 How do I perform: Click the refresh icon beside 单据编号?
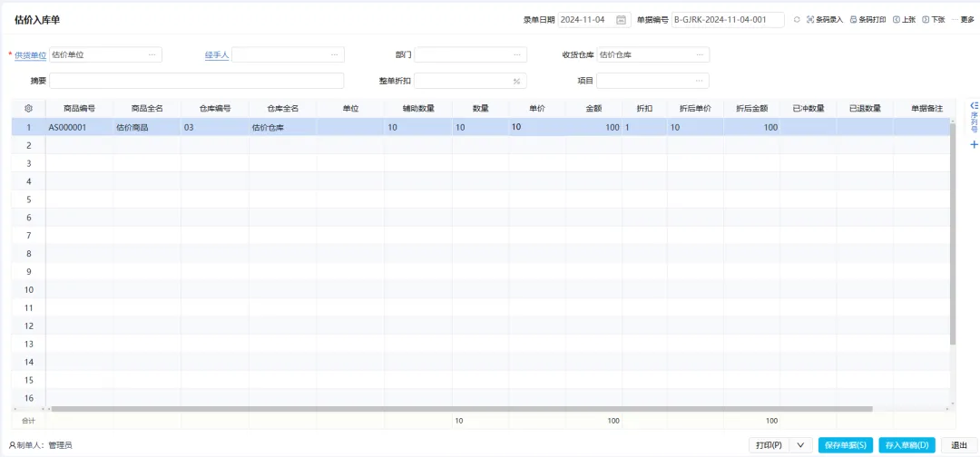[x=797, y=19]
